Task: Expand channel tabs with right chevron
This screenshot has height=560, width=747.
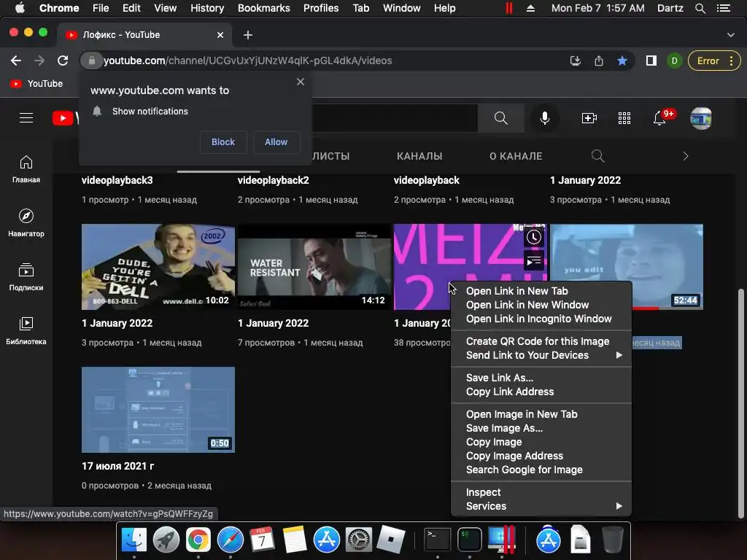Action: click(685, 156)
